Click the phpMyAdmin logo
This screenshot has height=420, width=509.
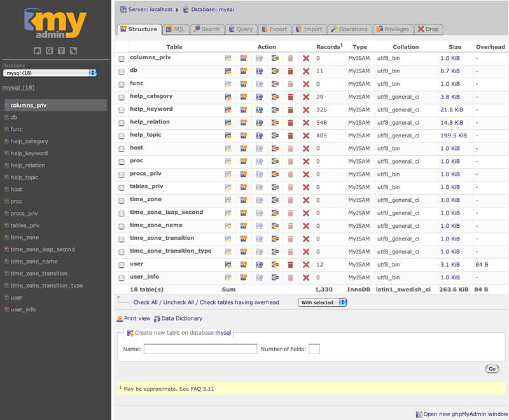tap(55, 24)
